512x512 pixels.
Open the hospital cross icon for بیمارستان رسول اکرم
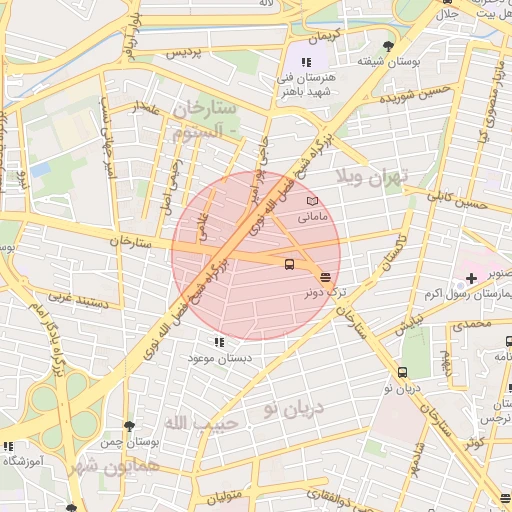[x=471, y=278]
